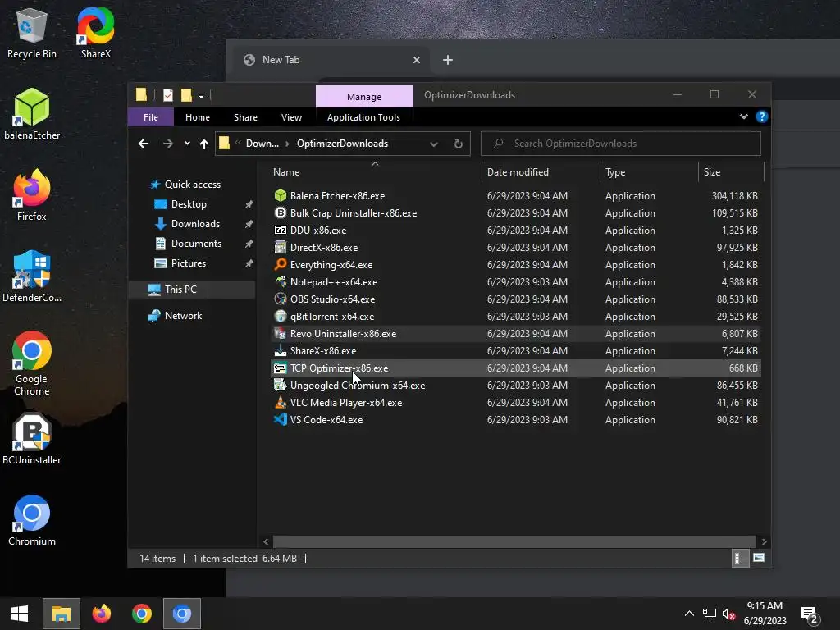Viewport: 840px width, 630px height.
Task: Expand the address bar history dropdown
Action: pyautogui.click(x=434, y=144)
